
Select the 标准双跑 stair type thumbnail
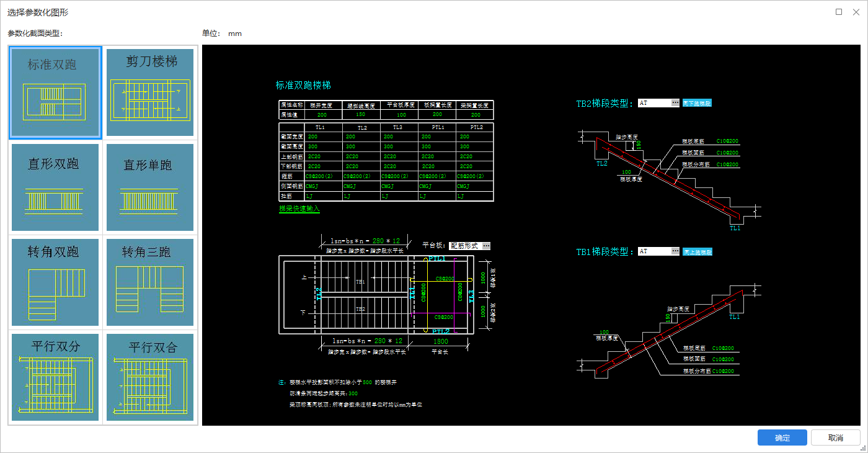click(x=55, y=92)
